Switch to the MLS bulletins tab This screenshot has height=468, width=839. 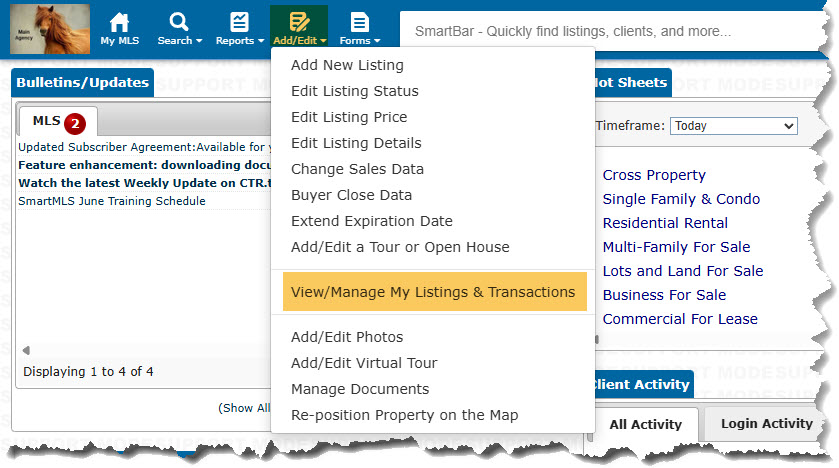58,121
